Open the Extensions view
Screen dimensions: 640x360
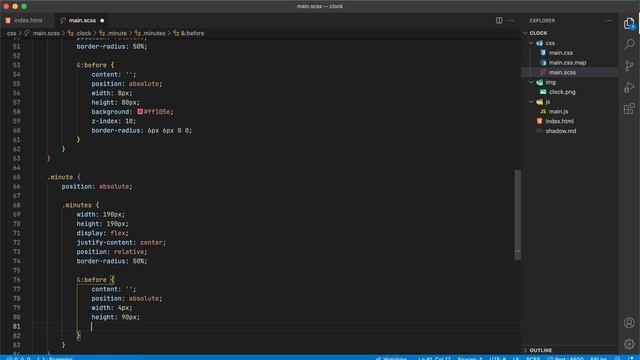click(629, 109)
